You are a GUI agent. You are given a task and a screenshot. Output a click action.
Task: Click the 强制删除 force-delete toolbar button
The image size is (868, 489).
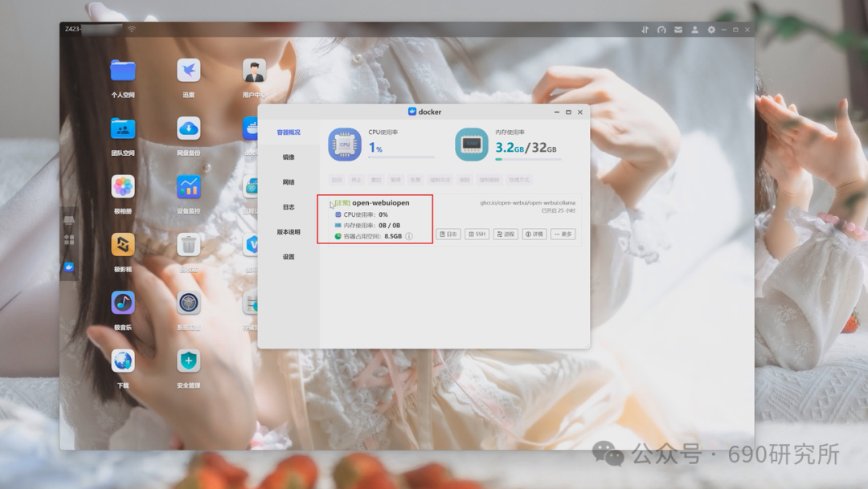[489, 180]
